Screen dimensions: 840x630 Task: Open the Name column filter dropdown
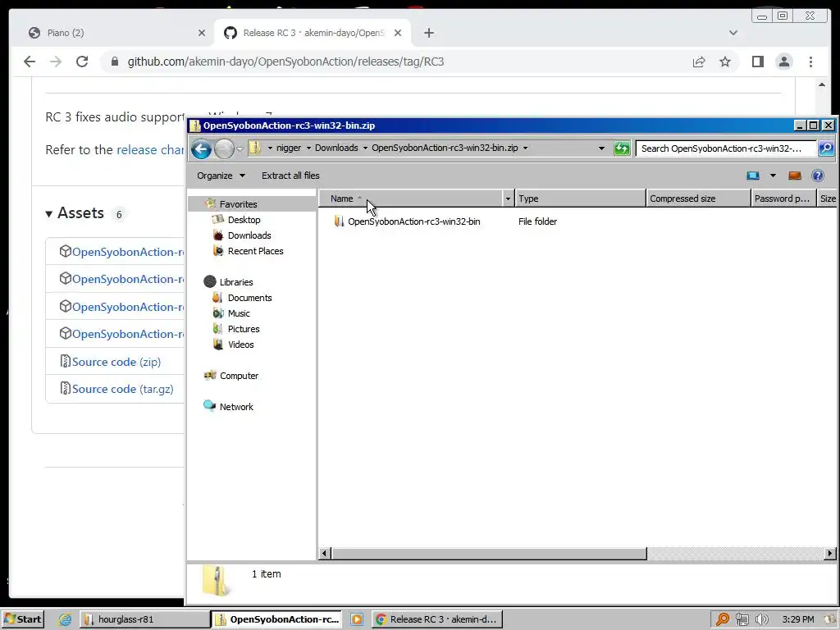coord(508,199)
